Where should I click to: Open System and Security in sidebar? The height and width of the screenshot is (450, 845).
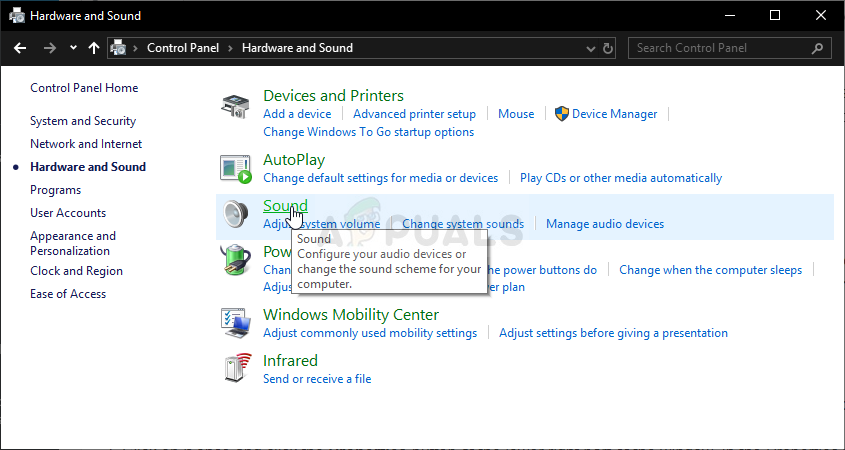[83, 121]
